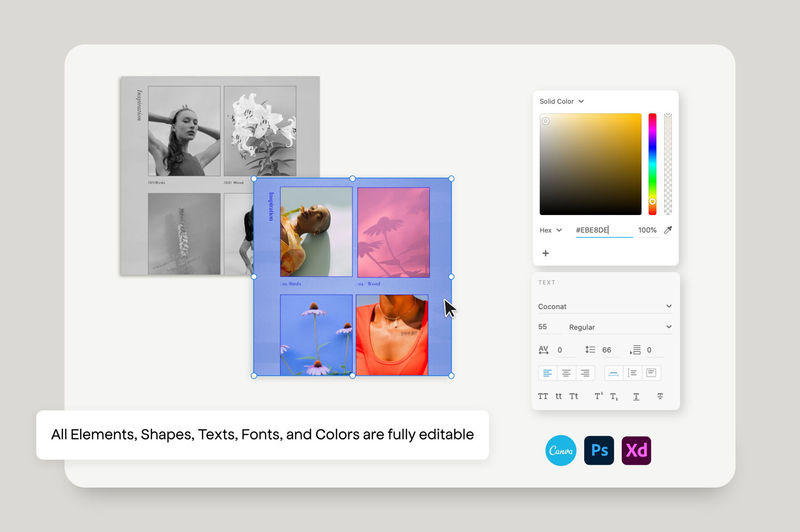Image resolution: width=800 pixels, height=532 pixels.
Task: Click the Photoshop (Ps) logo badge
Action: 599,450
